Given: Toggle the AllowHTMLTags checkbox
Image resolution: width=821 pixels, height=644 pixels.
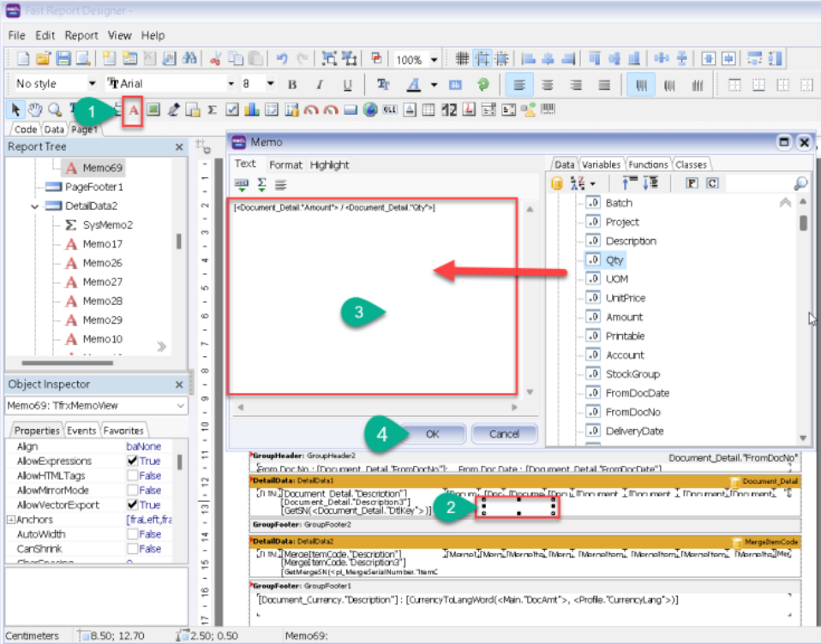Looking at the screenshot, I should click(132, 476).
